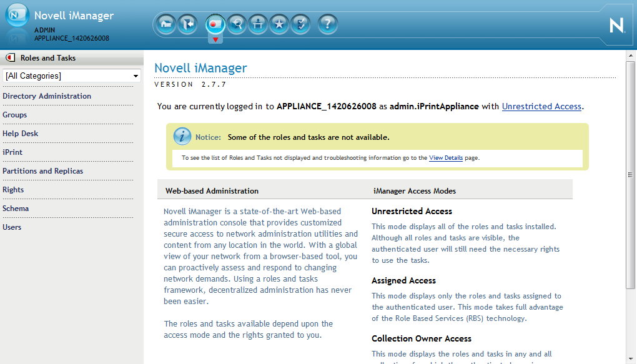Screen dimensions: 637x364
Task: Expand the Help Desk role
Action: tap(21, 134)
